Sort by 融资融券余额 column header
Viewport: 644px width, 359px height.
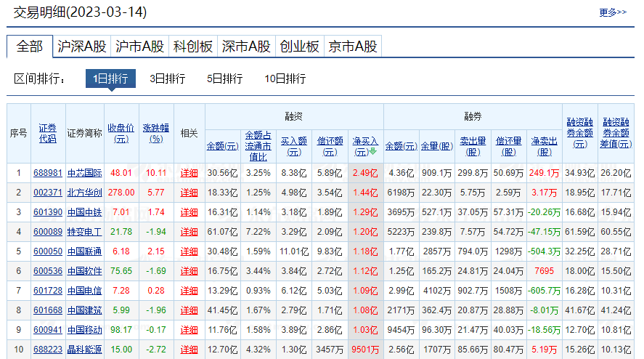click(x=579, y=133)
